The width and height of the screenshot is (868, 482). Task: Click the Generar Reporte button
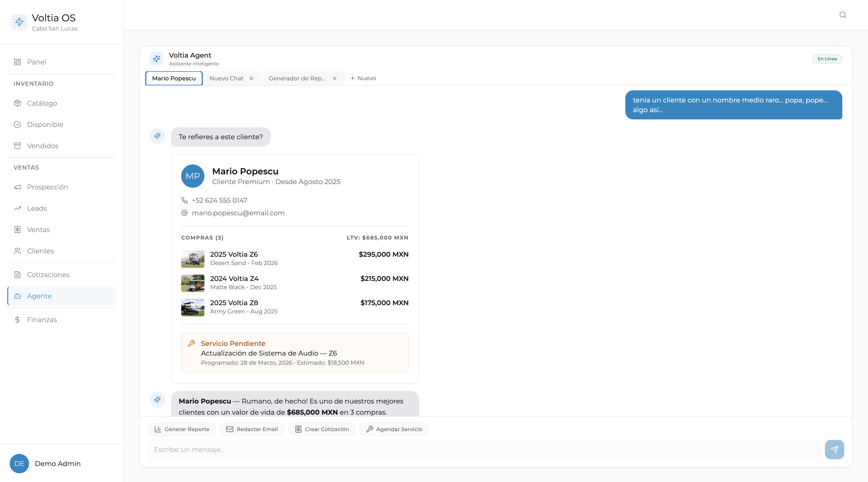pyautogui.click(x=182, y=429)
